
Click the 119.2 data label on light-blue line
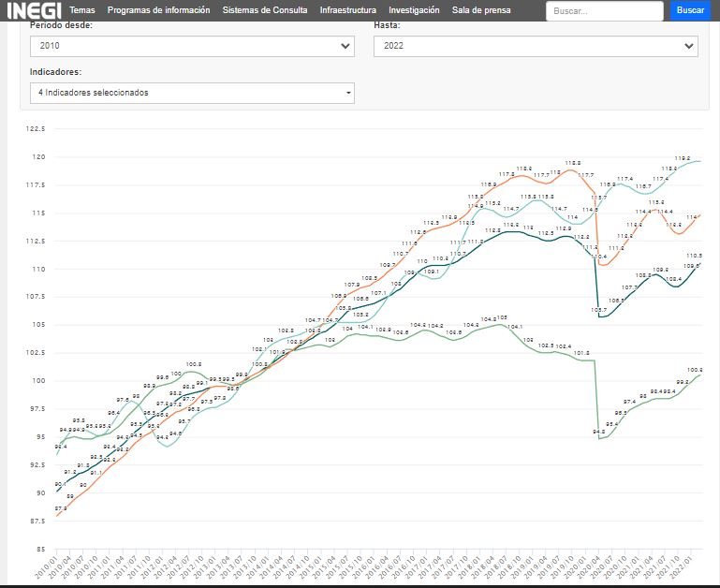[683, 158]
